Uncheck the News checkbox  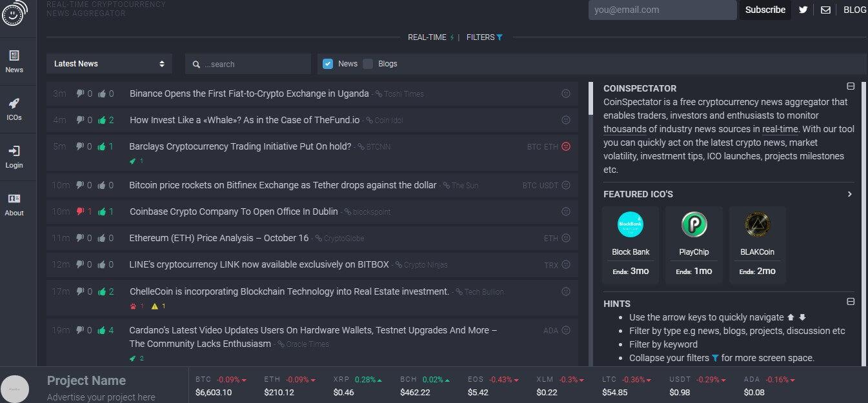[328, 63]
